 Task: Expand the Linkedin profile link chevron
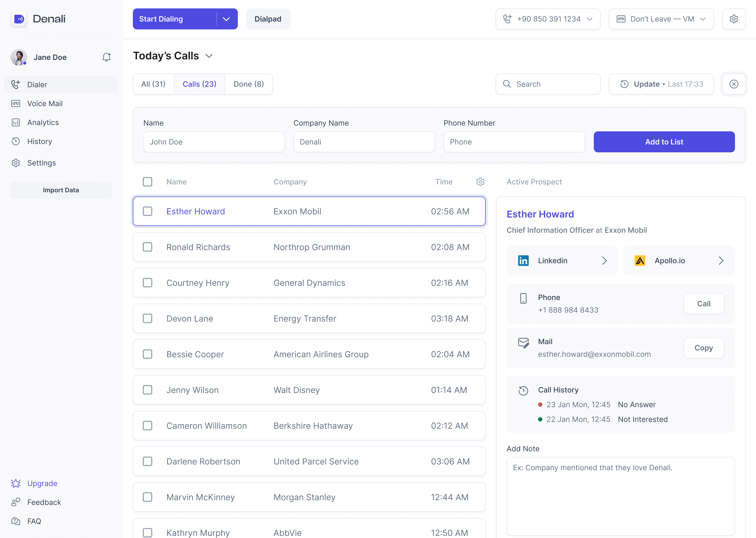coord(604,261)
